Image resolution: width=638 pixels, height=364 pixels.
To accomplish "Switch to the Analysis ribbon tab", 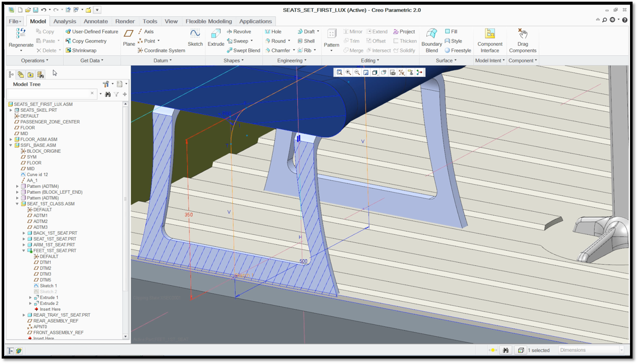I will pyautogui.click(x=64, y=21).
